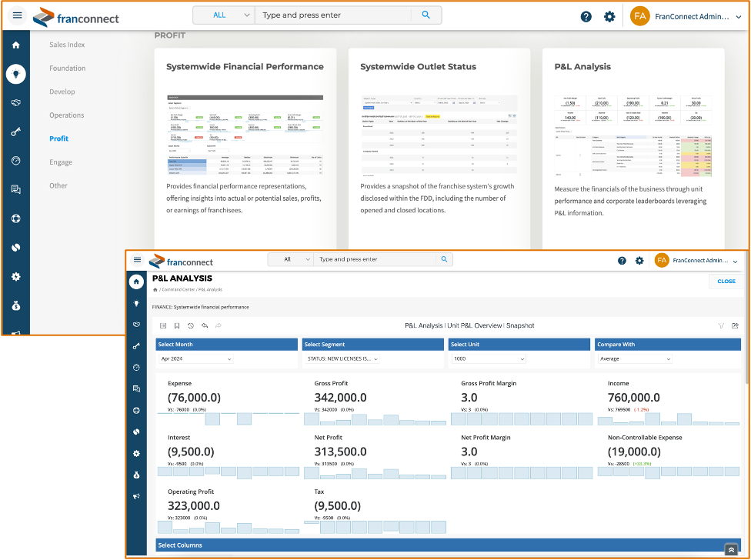Click Home icon in Command Center sidebar

16,45
